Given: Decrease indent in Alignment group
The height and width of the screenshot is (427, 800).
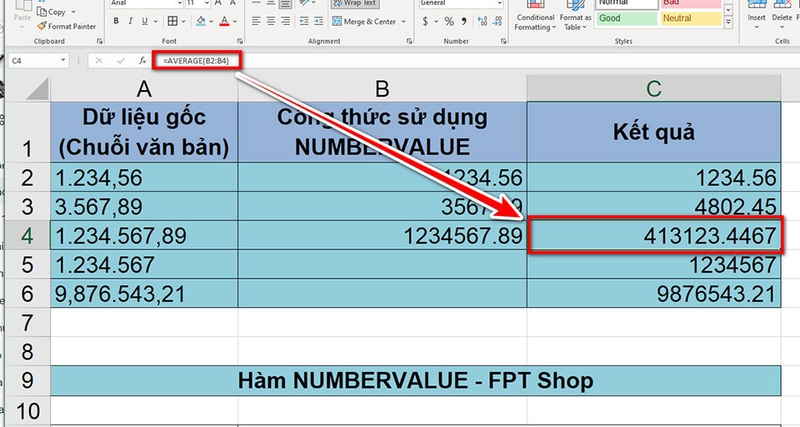Looking at the screenshot, I should tap(304, 21).
